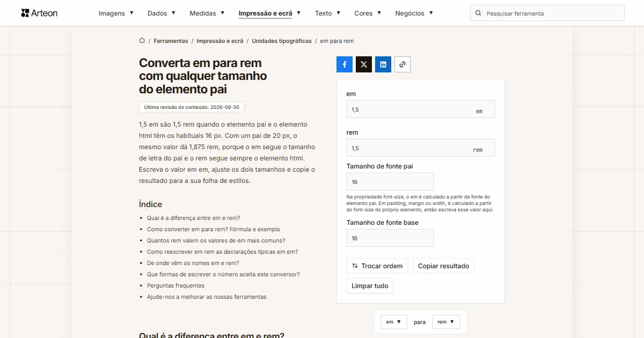
Task: Expand the Cores menu
Action: (x=368, y=13)
